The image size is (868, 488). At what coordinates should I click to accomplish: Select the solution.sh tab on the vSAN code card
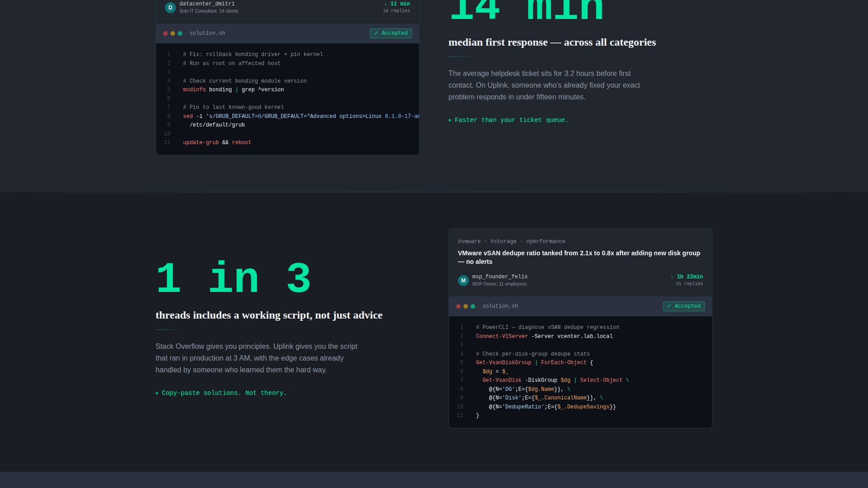tap(500, 306)
